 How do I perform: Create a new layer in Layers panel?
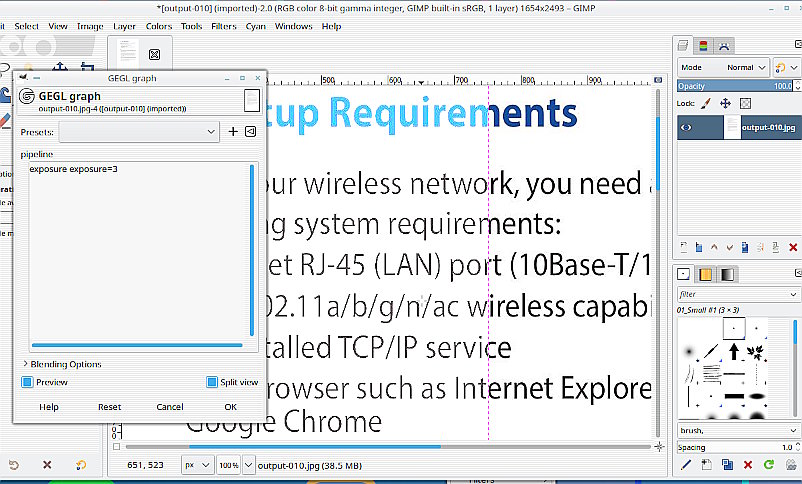(684, 247)
